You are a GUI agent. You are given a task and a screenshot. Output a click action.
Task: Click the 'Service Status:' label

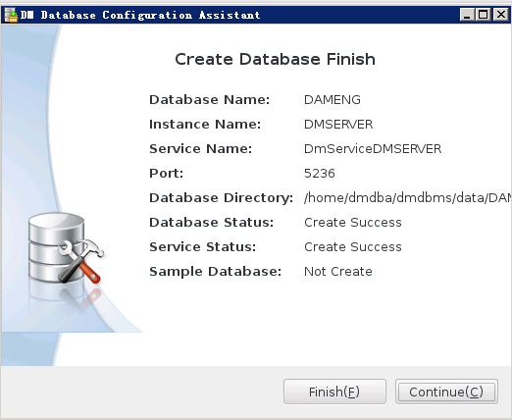coord(203,247)
